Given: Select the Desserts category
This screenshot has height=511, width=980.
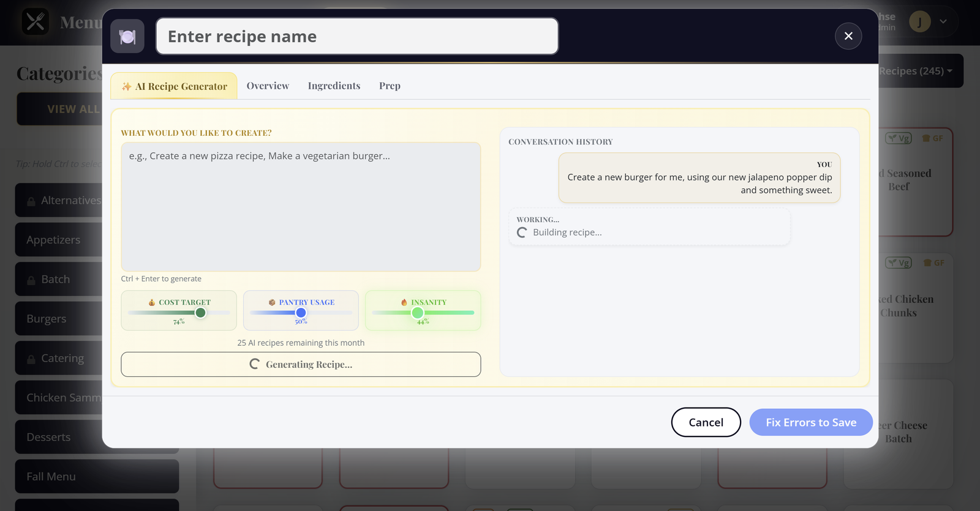Looking at the screenshot, I should pos(59,437).
